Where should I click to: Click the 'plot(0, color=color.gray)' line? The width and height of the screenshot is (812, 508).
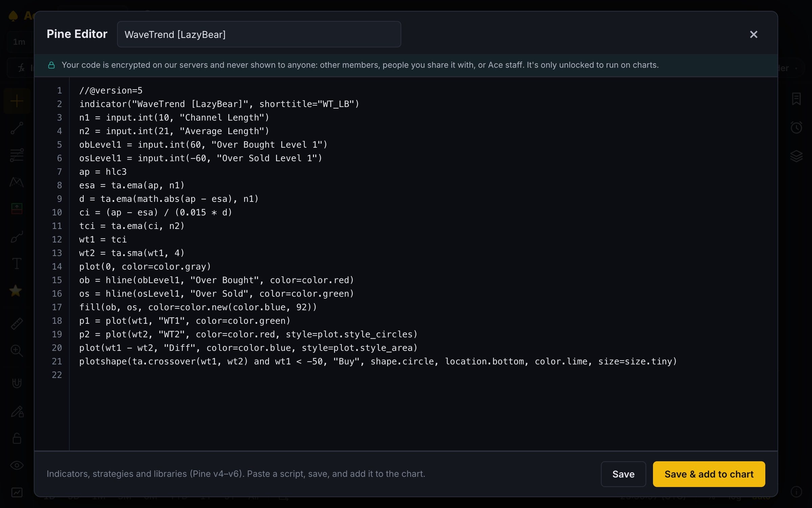click(x=145, y=267)
